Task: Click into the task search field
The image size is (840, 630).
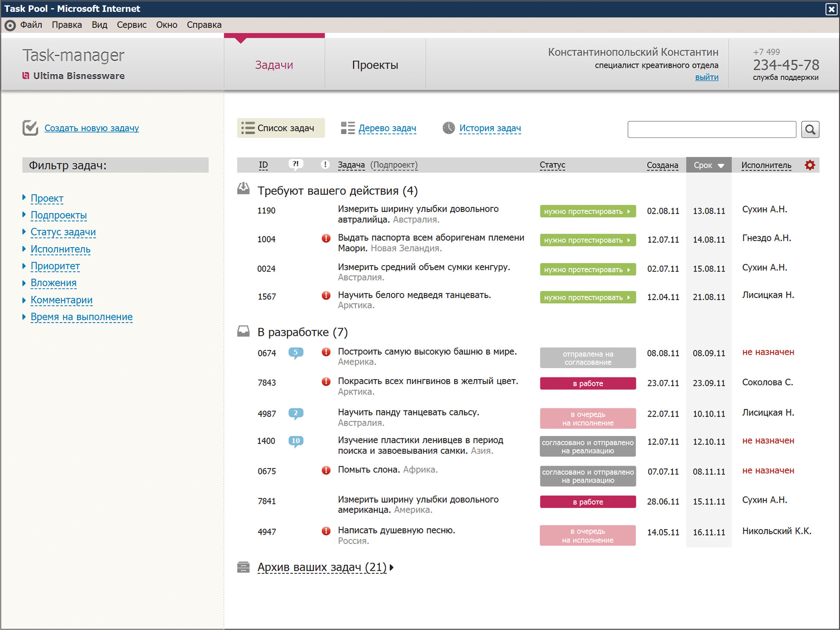Action: pyautogui.click(x=711, y=129)
